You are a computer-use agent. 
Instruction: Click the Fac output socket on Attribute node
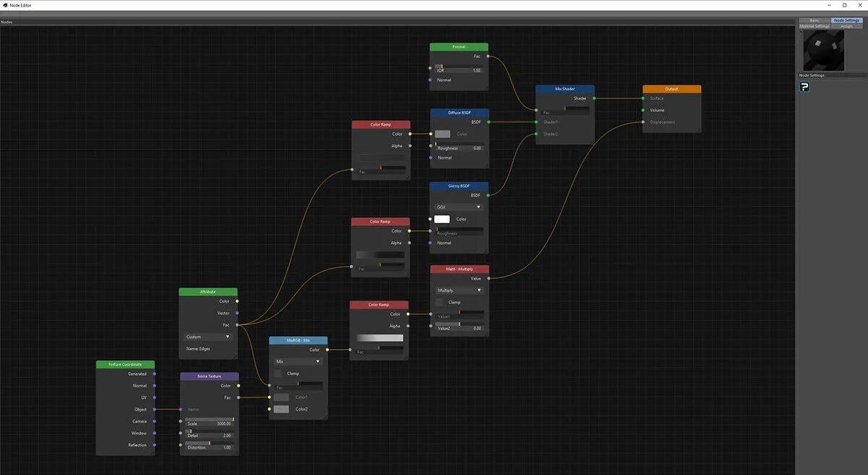[237, 324]
